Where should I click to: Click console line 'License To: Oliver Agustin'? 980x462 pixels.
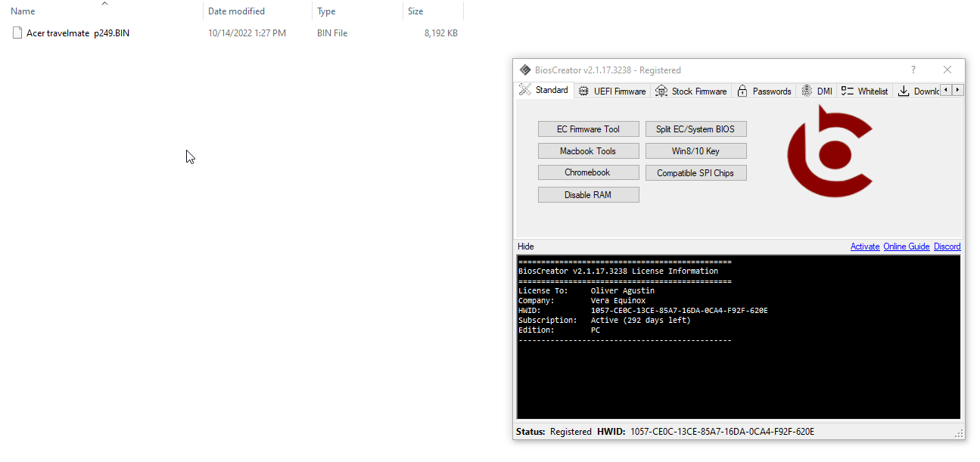586,290
